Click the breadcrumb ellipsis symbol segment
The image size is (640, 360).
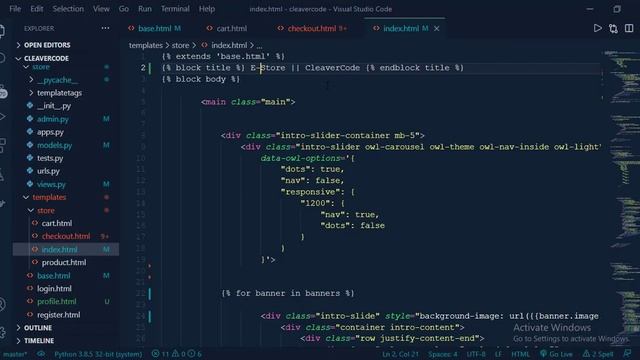pos(260,45)
